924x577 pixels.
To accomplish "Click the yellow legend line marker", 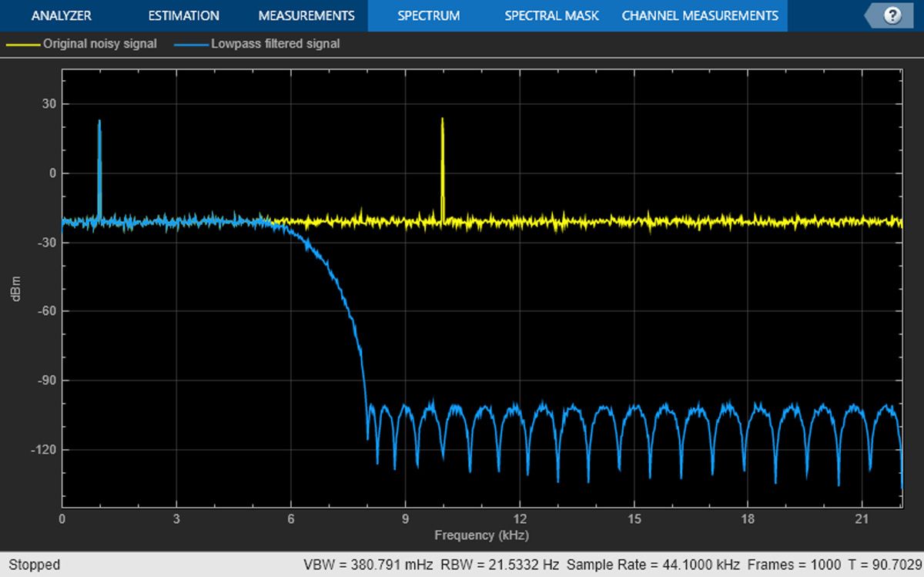I will tap(23, 44).
